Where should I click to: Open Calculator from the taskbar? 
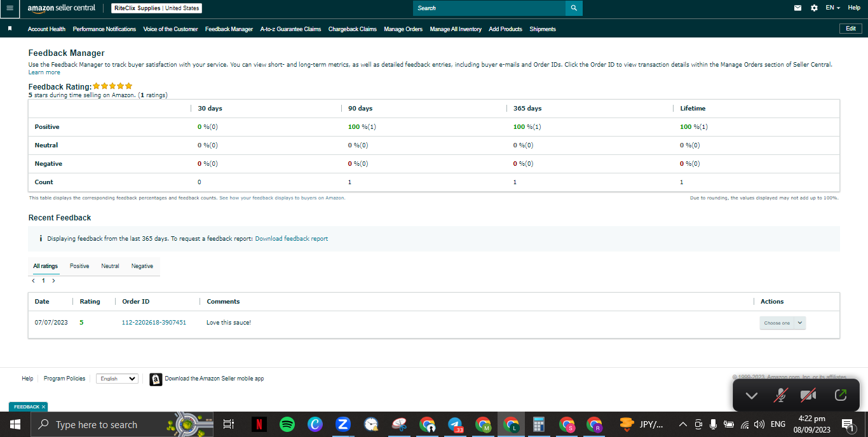coord(539,424)
